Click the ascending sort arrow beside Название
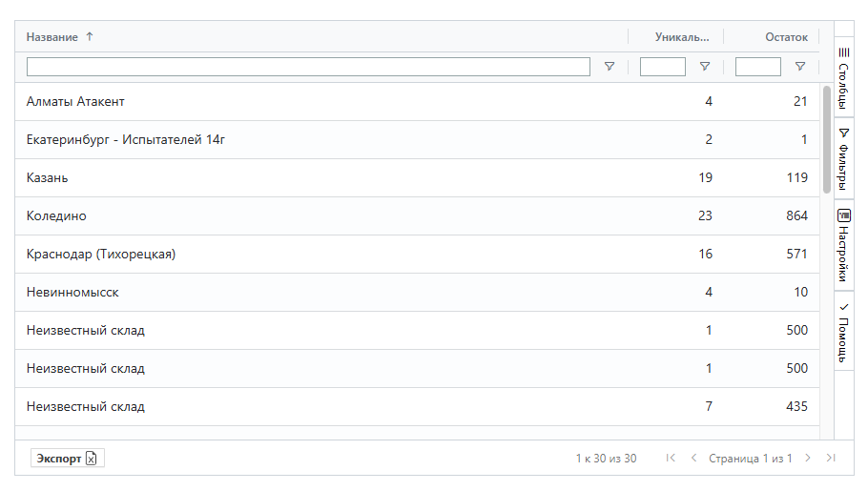The height and width of the screenshot is (491, 868). pos(90,36)
